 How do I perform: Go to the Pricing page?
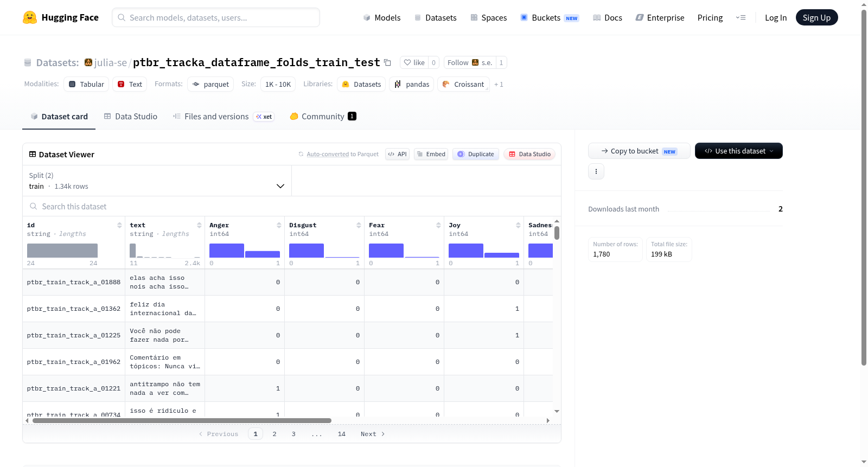(710, 17)
